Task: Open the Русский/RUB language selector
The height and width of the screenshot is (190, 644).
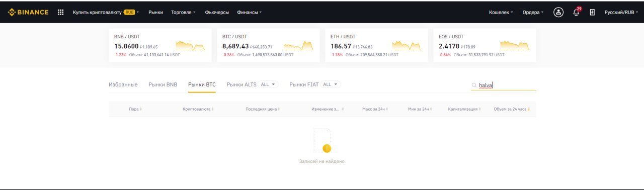Action: pyautogui.click(x=621, y=12)
